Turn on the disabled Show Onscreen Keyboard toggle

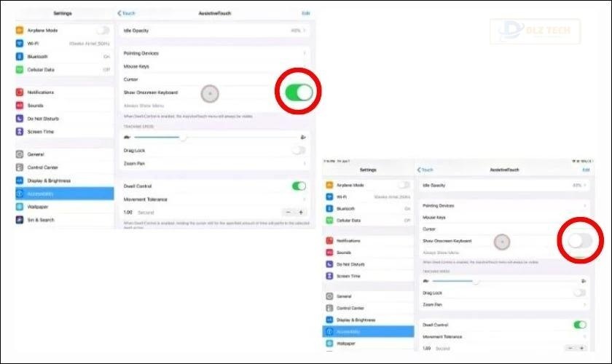click(579, 240)
